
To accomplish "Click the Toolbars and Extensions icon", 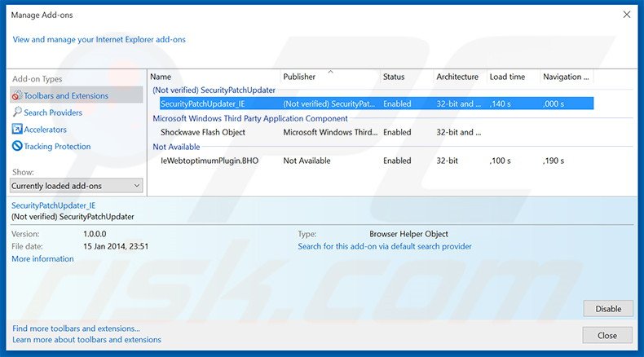I will click(x=17, y=95).
